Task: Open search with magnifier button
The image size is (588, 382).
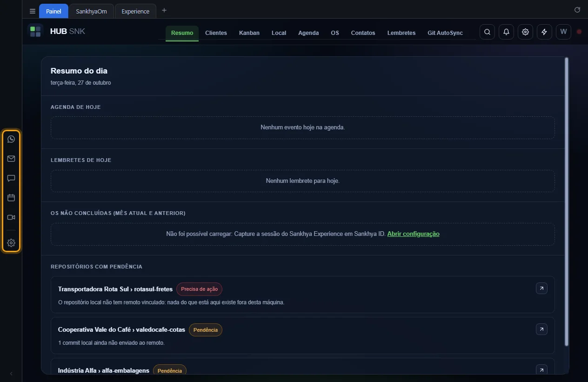Action: point(487,32)
